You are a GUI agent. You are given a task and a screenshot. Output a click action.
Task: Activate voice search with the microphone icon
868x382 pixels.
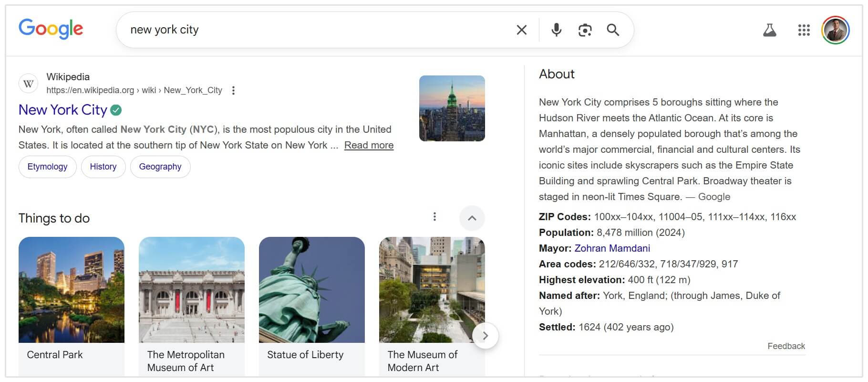pyautogui.click(x=555, y=30)
